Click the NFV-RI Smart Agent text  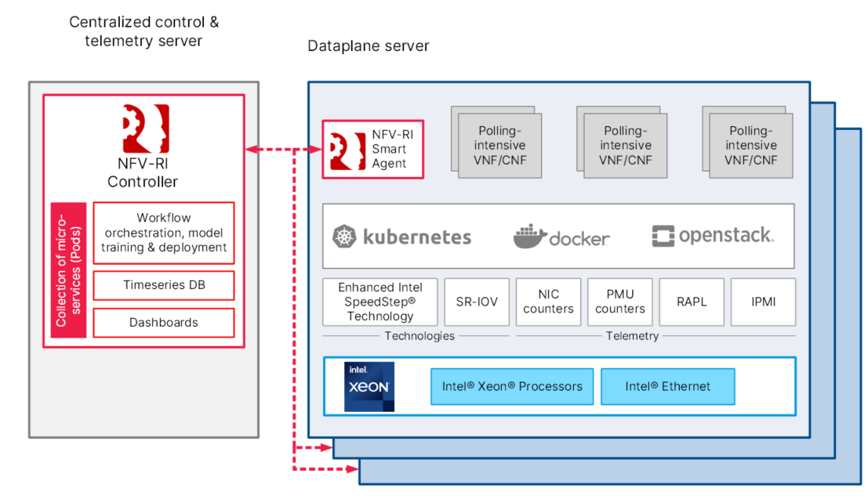[393, 149]
